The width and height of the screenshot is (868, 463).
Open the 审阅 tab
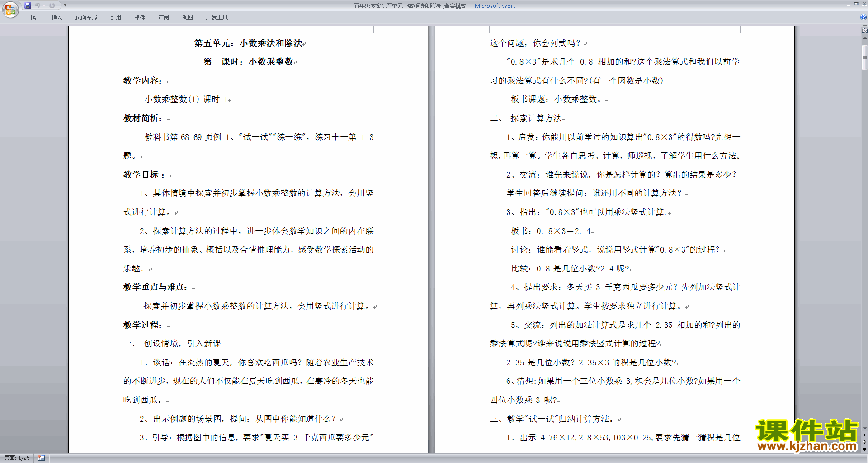(164, 17)
